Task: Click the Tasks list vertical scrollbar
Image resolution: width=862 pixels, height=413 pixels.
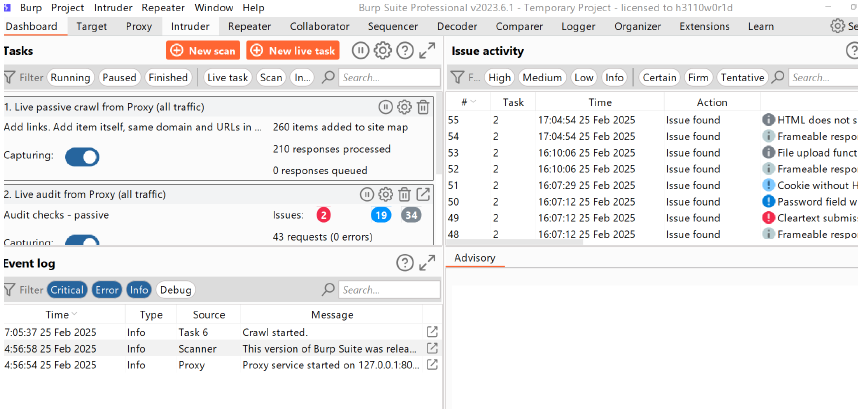Action: pyautogui.click(x=439, y=135)
